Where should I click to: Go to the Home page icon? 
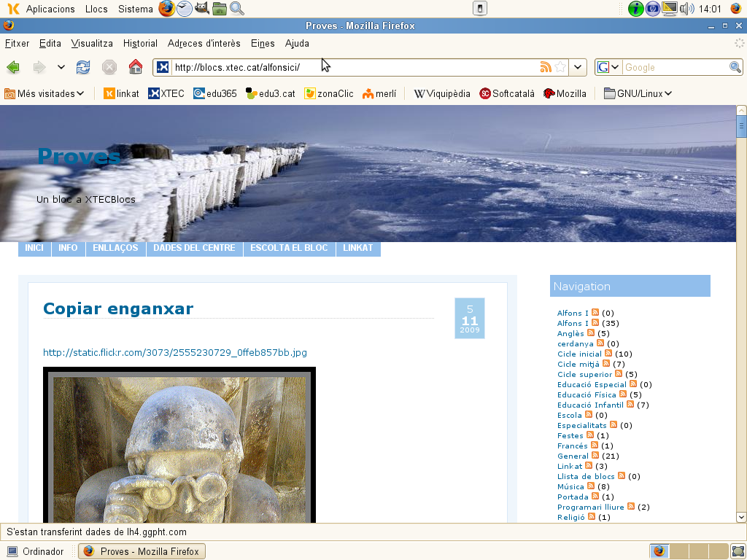pos(136,66)
